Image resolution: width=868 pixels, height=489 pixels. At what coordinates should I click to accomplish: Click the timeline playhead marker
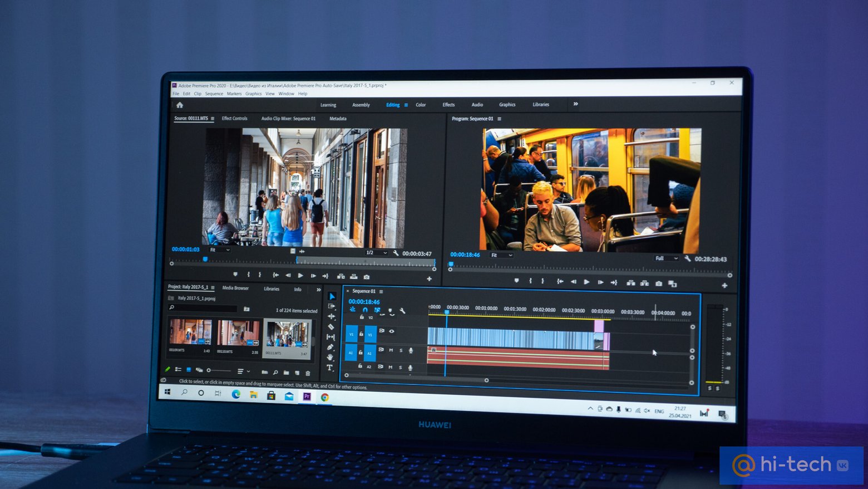pos(446,313)
